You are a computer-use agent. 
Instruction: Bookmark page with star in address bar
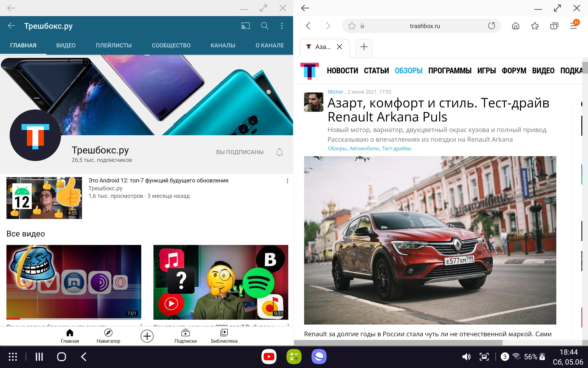[x=352, y=26]
